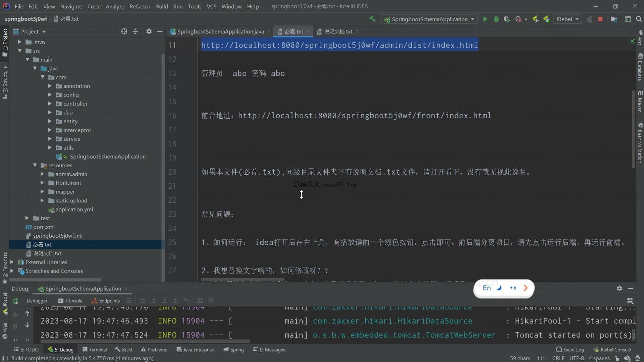Expand the controller package

pyautogui.click(x=50, y=104)
